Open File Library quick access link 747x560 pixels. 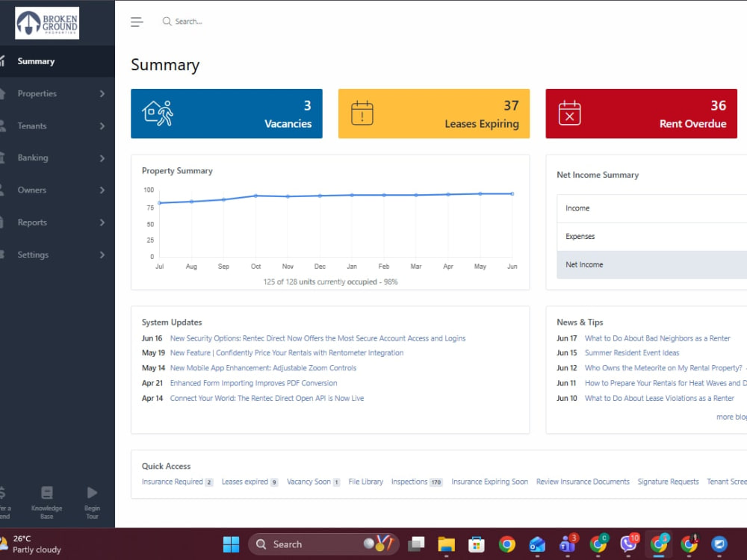click(x=366, y=482)
